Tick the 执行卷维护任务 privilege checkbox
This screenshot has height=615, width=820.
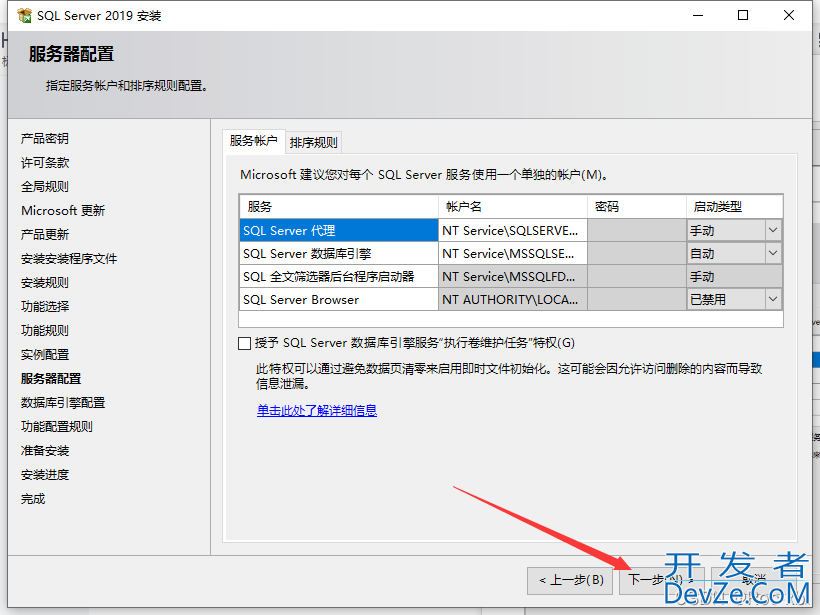pyautogui.click(x=244, y=343)
